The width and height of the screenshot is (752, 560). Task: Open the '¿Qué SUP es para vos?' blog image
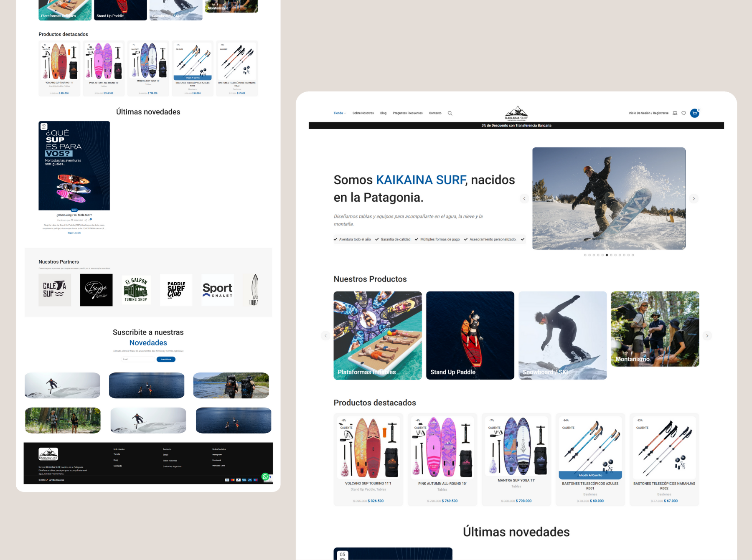pyautogui.click(x=74, y=166)
